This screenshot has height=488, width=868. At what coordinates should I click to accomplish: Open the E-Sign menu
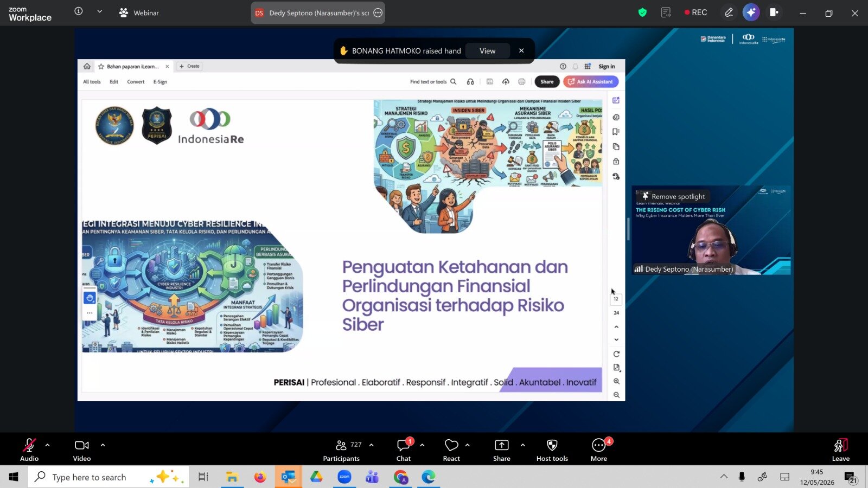click(x=160, y=82)
